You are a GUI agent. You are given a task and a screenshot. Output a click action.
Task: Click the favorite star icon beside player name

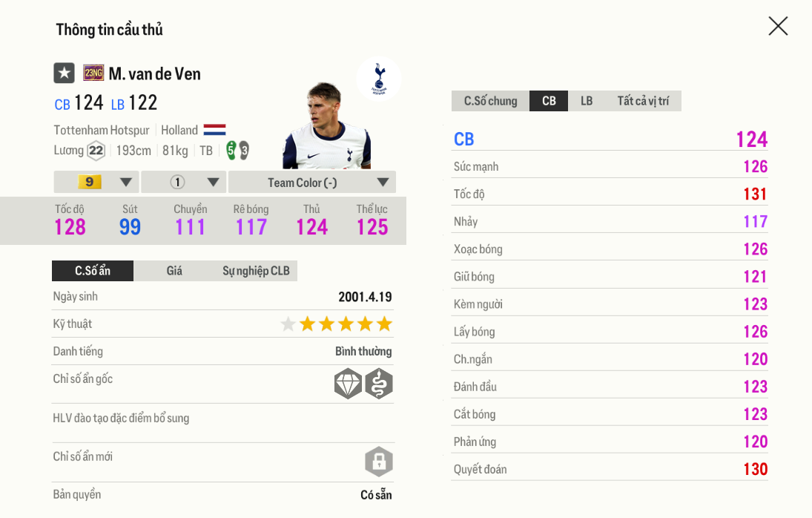(65, 73)
